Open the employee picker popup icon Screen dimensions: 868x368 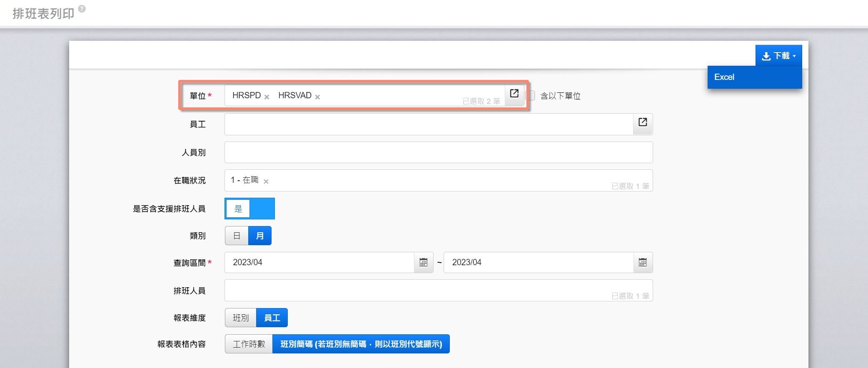(643, 122)
